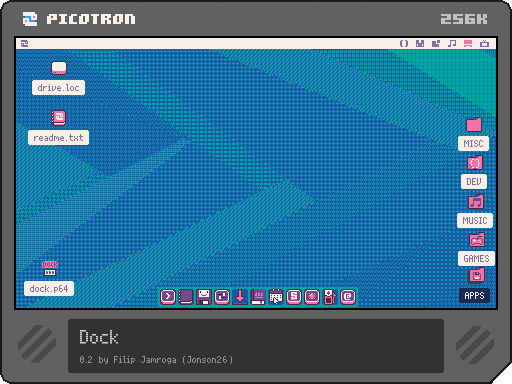Select the pink desktop workspace icon in top bar

click(468, 43)
